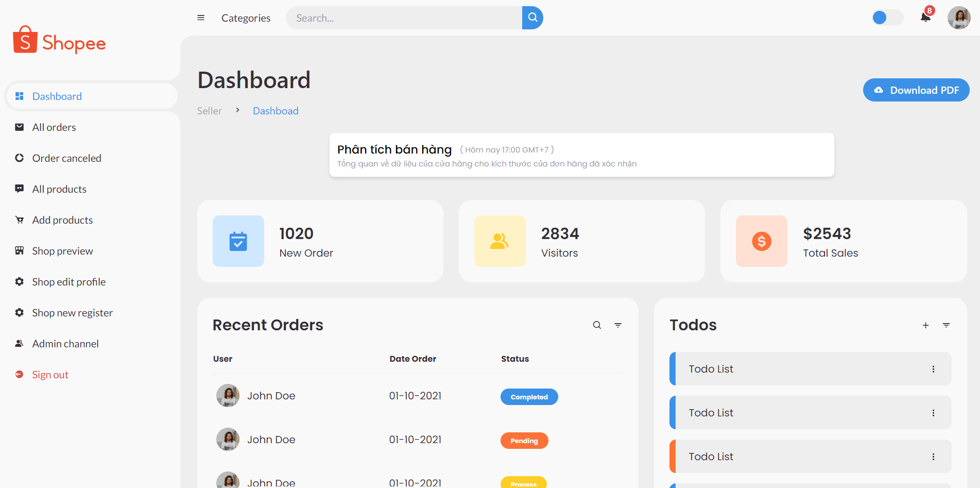Screen dimensions: 980x488
Task: Select the first Todo List item
Action: (811, 369)
